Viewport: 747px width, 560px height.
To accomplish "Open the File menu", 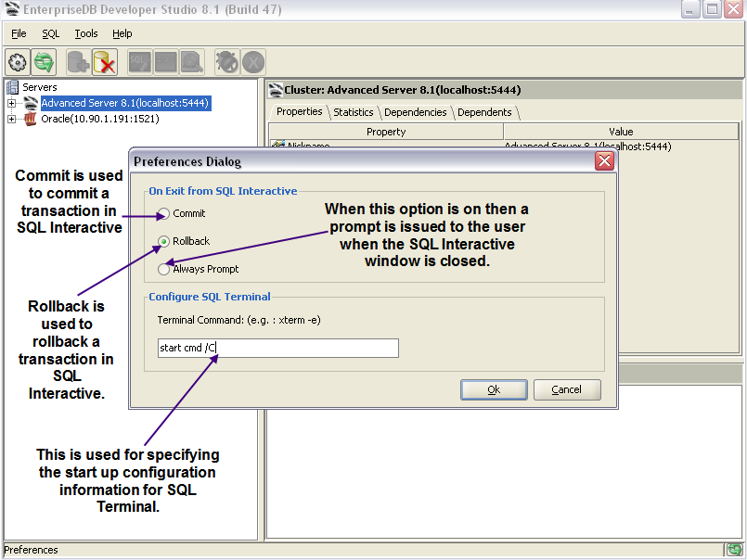I will tap(19, 33).
